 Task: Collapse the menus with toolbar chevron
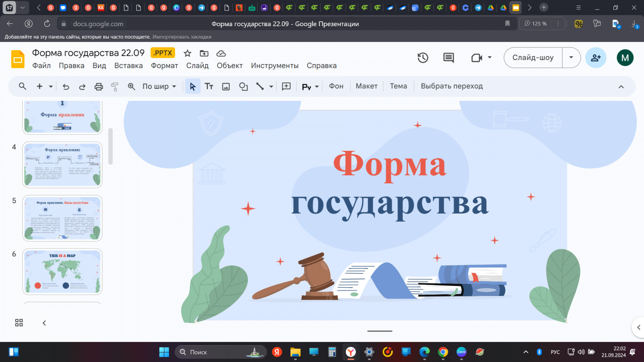(x=621, y=86)
